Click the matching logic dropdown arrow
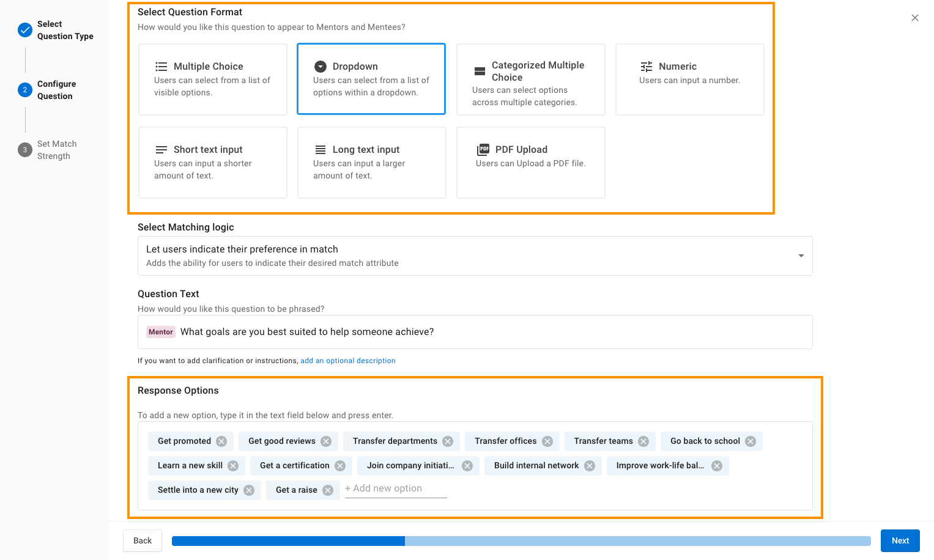This screenshot has width=934, height=560. 801,256
